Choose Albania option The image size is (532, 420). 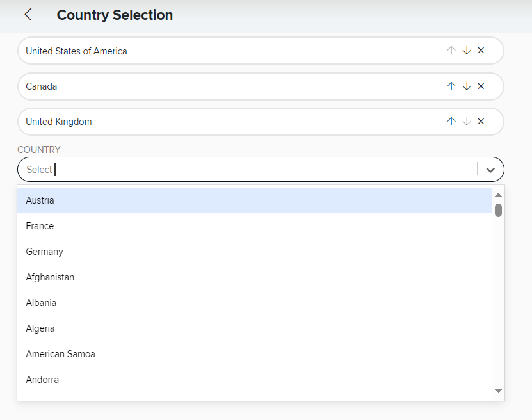(255, 303)
